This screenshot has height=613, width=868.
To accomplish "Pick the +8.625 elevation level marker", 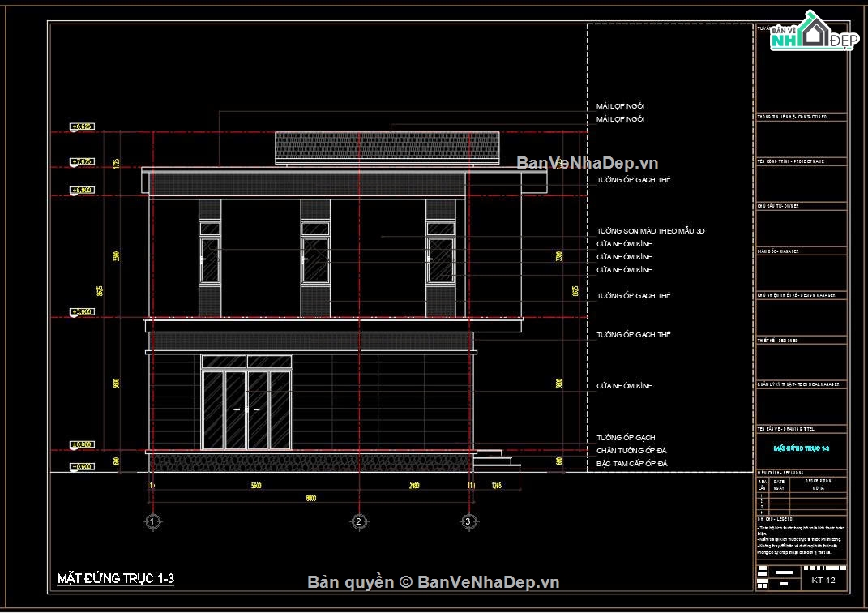I will tap(83, 126).
